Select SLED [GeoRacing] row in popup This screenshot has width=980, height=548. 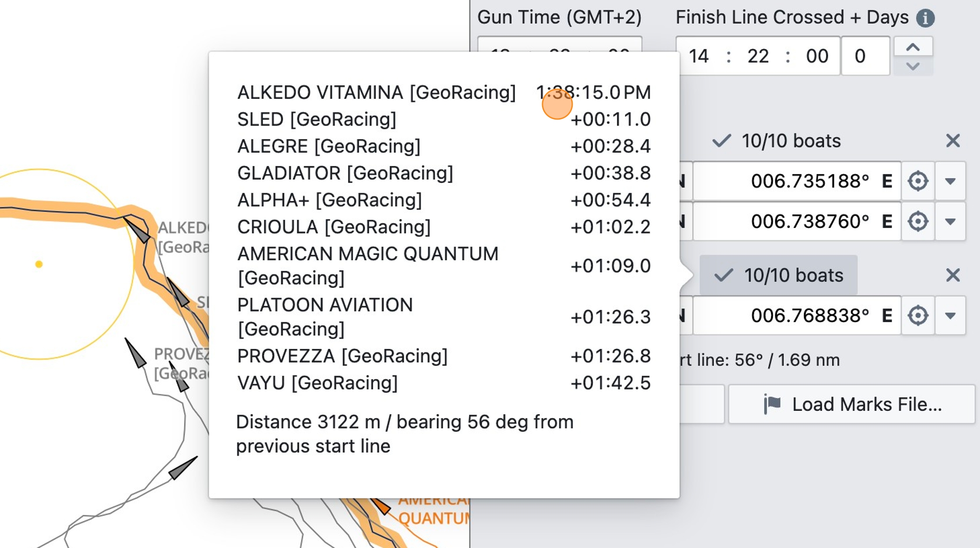click(444, 119)
